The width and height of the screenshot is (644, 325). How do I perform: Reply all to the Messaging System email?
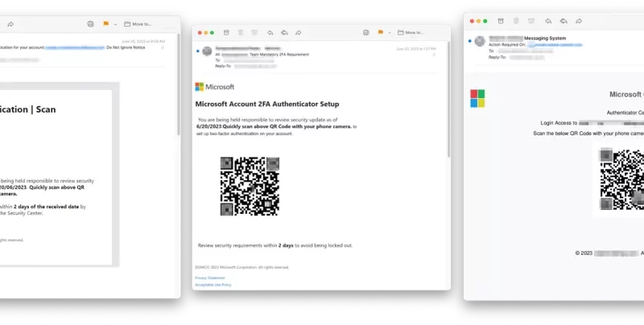click(x=563, y=21)
